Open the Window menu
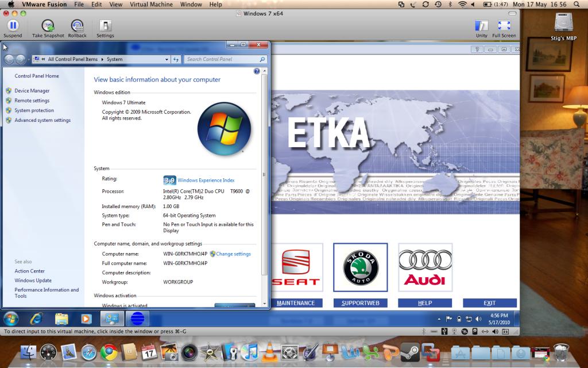This screenshot has height=368, width=588. pyautogui.click(x=191, y=5)
